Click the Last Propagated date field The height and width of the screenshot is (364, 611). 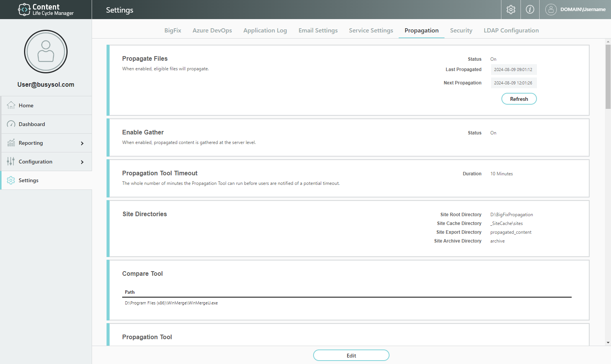[x=514, y=70]
